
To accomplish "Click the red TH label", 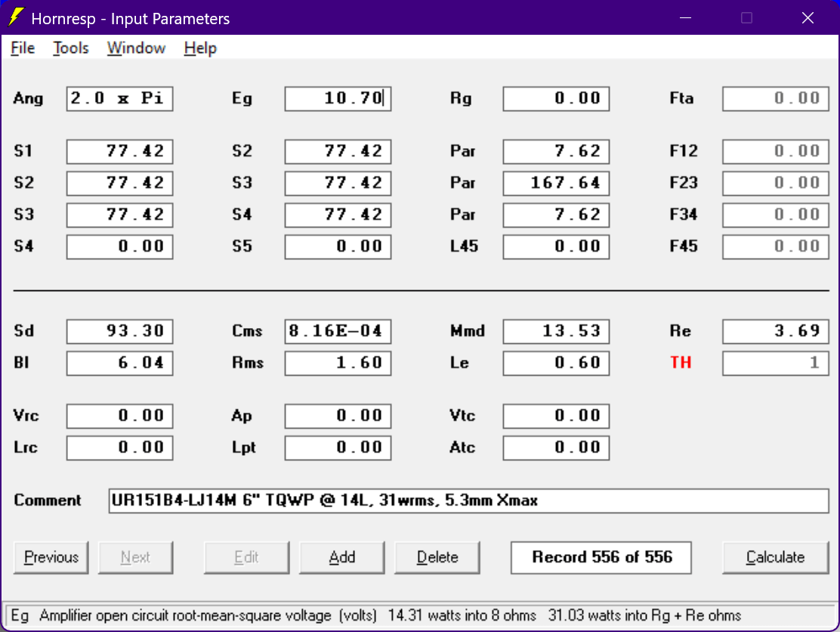I will point(681,363).
